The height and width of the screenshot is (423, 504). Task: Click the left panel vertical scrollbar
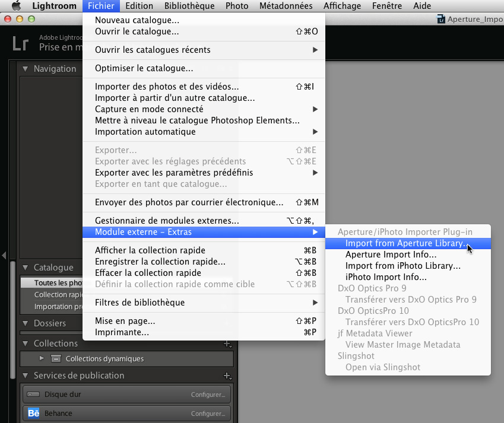12,320
